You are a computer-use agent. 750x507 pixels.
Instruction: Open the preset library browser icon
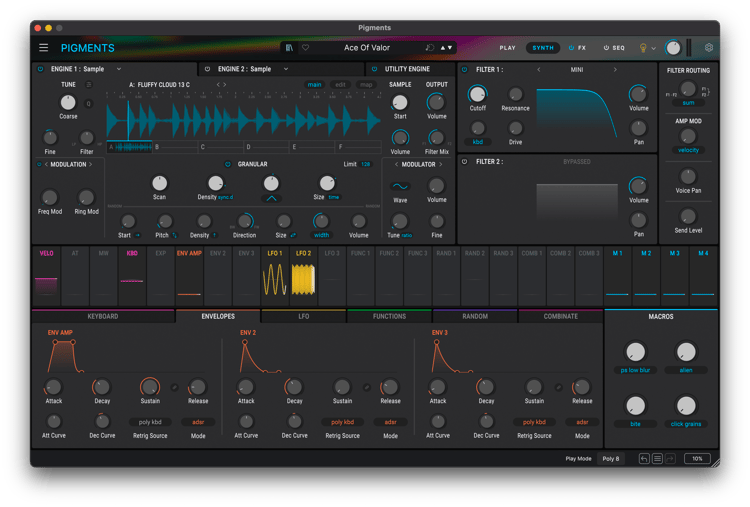290,48
